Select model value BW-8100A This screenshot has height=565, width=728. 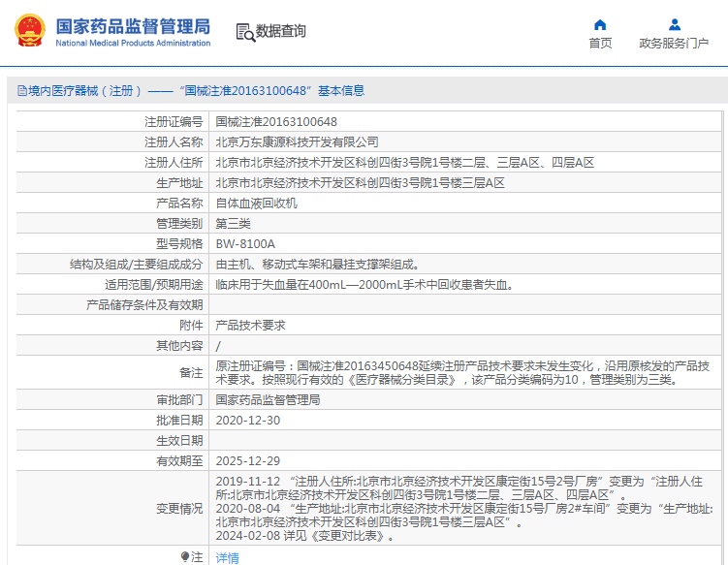245,244
